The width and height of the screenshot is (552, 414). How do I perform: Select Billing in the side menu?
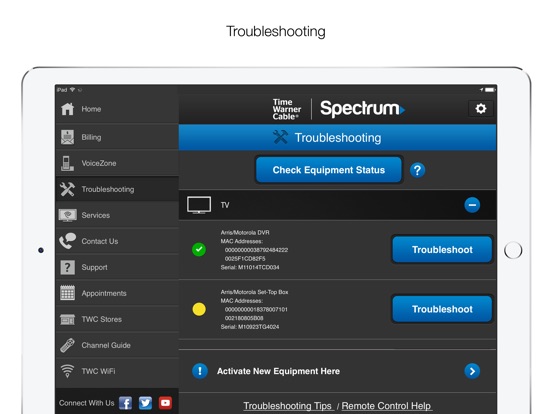117,137
